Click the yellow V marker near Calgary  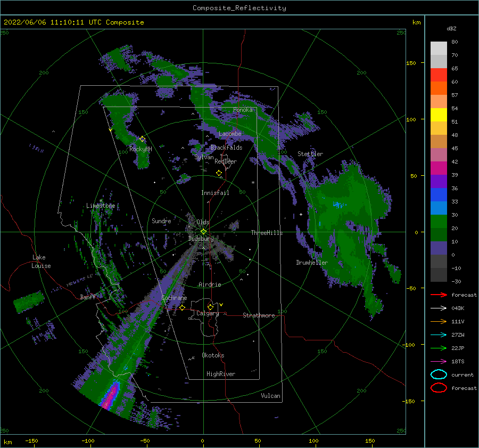[221, 305]
